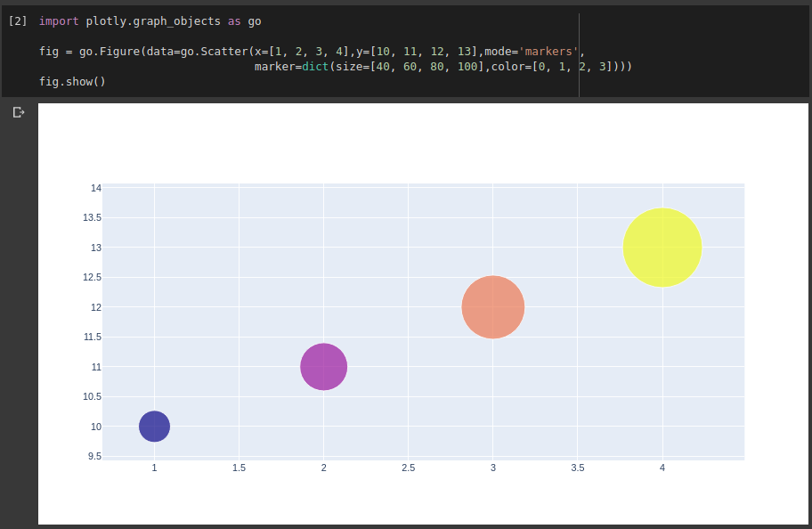Viewport: 812px width, 529px height.
Task: Click the cell execution count [2] label
Action: point(17,20)
